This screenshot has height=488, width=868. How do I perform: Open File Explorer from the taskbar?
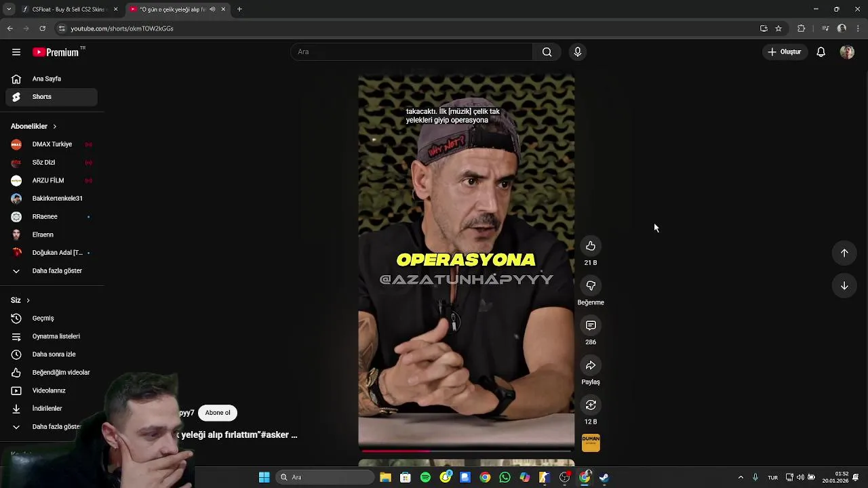385,477
